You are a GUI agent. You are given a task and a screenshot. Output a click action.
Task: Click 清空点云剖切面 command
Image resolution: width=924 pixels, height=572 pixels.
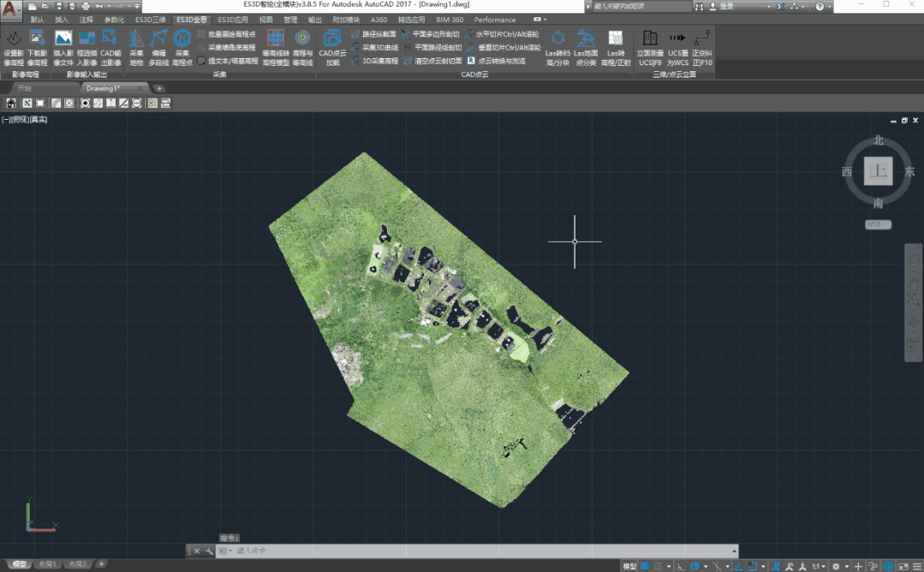tap(432, 61)
